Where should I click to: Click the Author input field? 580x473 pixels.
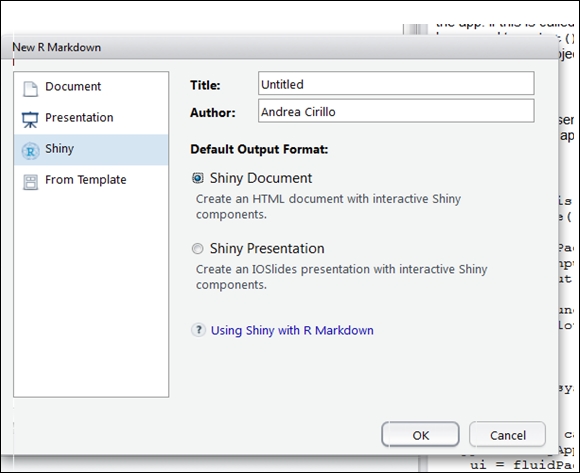point(396,111)
